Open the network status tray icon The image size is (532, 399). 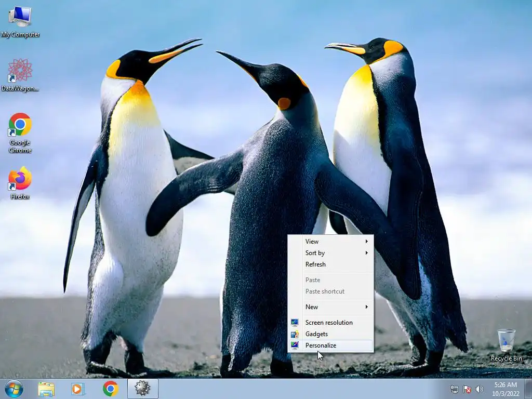pos(454,389)
